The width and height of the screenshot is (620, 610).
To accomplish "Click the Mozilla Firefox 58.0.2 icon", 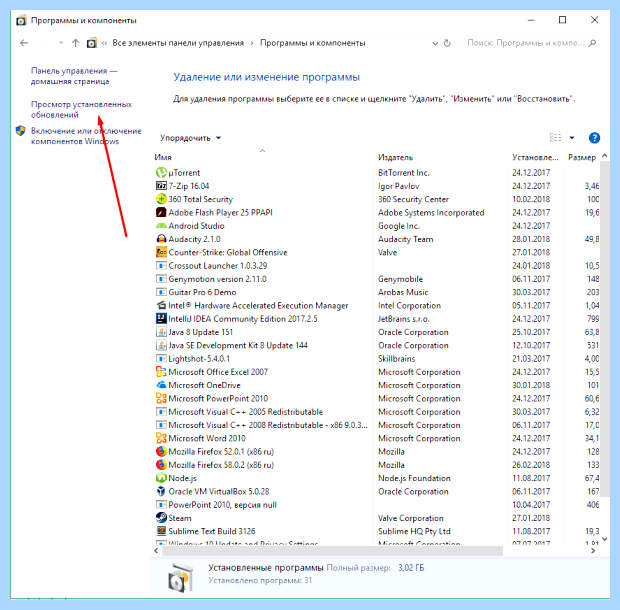I will point(161,465).
